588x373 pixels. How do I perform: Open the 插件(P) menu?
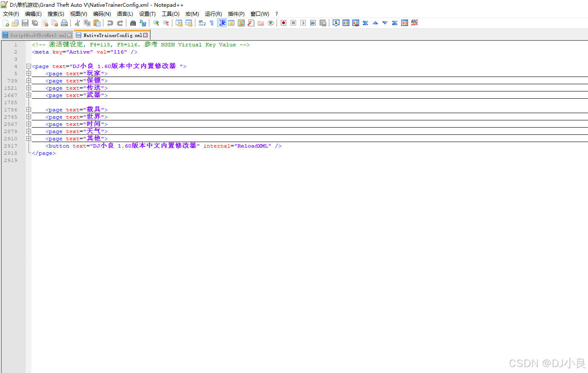pyautogui.click(x=236, y=14)
